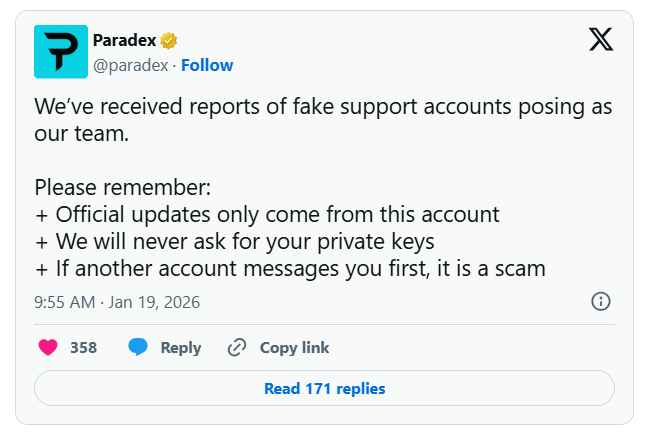The width and height of the screenshot is (651, 440).
Task: Click the copy link chain icon
Action: click(237, 348)
